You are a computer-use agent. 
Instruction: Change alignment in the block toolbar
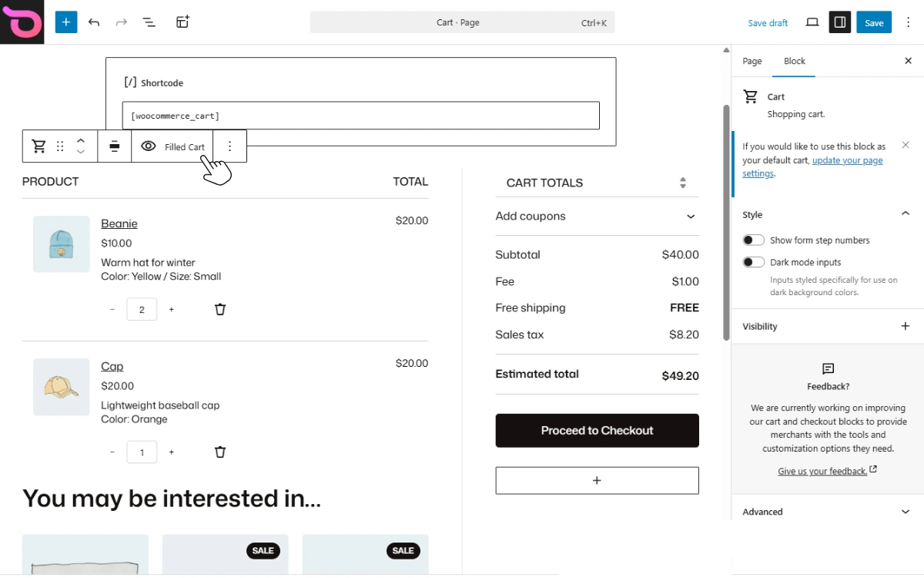pyautogui.click(x=114, y=146)
